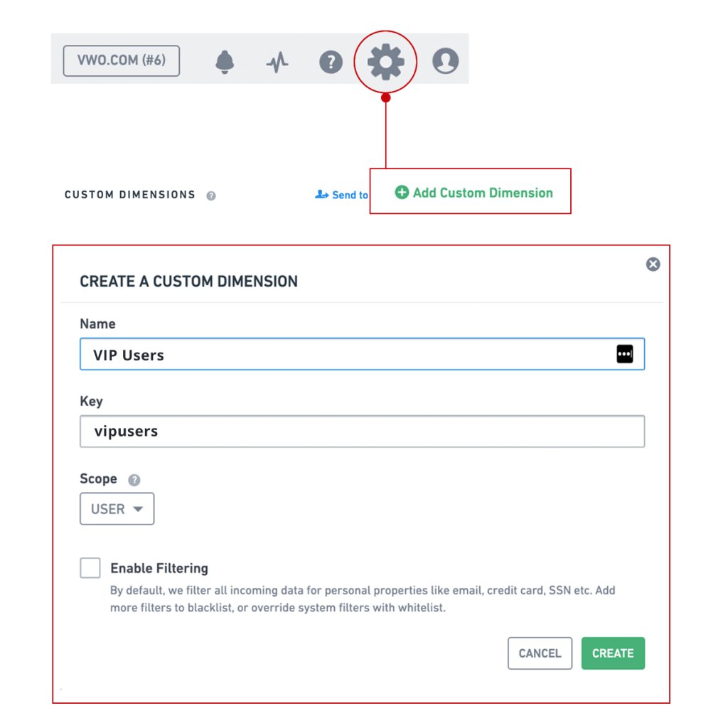Image resolution: width=728 pixels, height=728 pixels.
Task: Click the activity pulse icon in navbar
Action: [x=277, y=61]
